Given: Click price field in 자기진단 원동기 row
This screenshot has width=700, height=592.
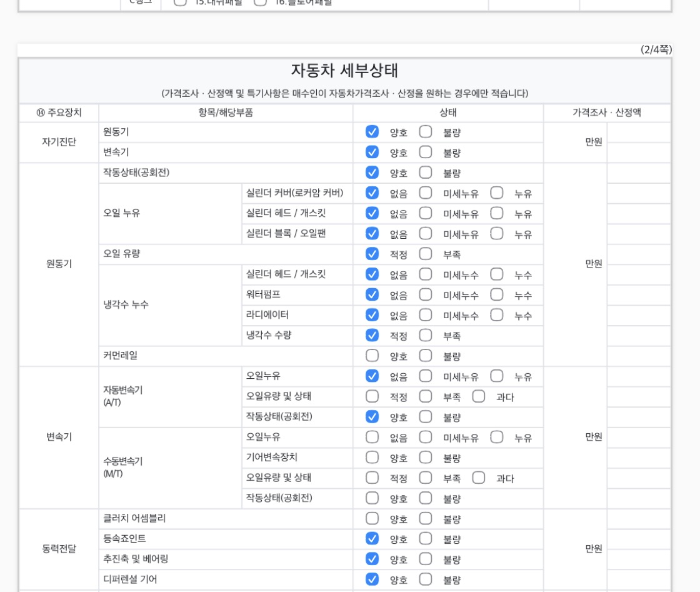Looking at the screenshot, I should [638, 133].
